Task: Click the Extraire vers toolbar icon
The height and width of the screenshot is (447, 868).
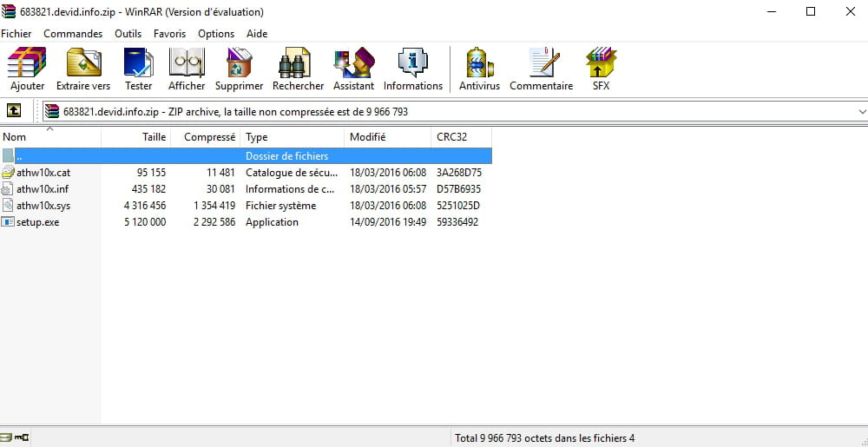Action: (x=83, y=62)
